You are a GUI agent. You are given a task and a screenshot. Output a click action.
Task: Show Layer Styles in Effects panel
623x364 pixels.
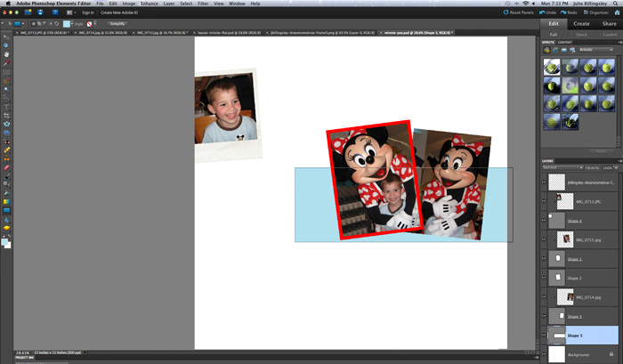click(555, 50)
